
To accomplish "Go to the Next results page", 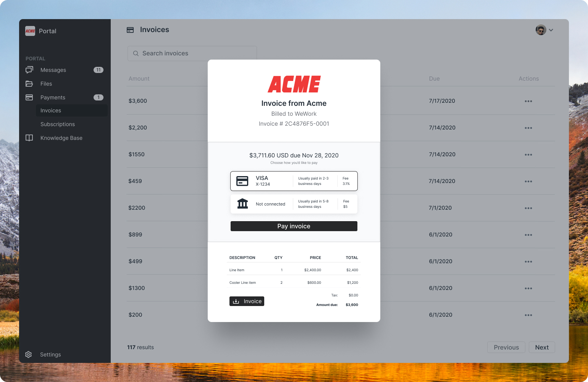I will pyautogui.click(x=542, y=347).
